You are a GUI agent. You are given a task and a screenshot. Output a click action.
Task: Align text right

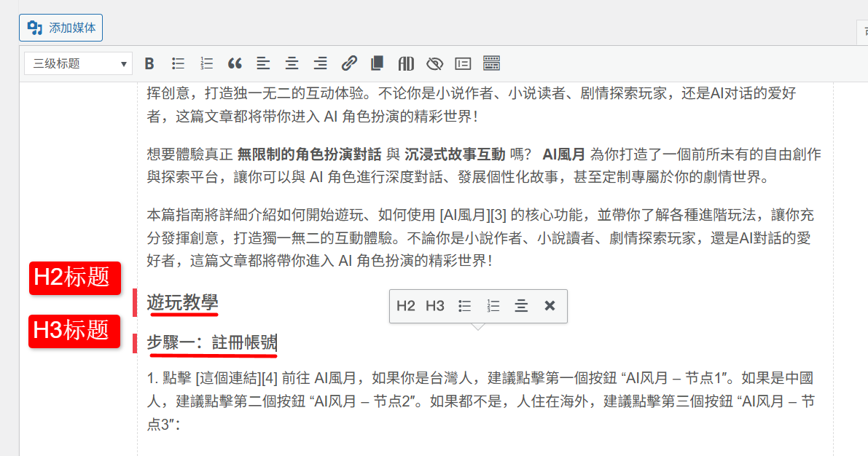tap(321, 63)
